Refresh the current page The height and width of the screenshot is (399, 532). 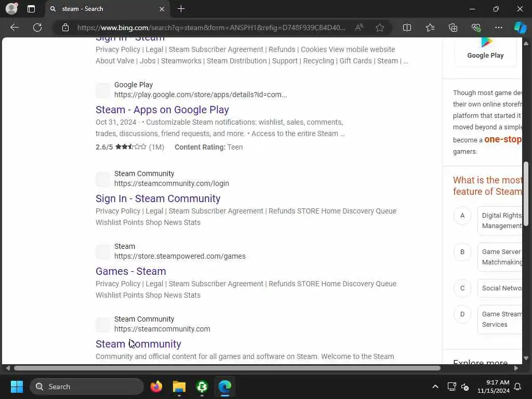click(37, 28)
